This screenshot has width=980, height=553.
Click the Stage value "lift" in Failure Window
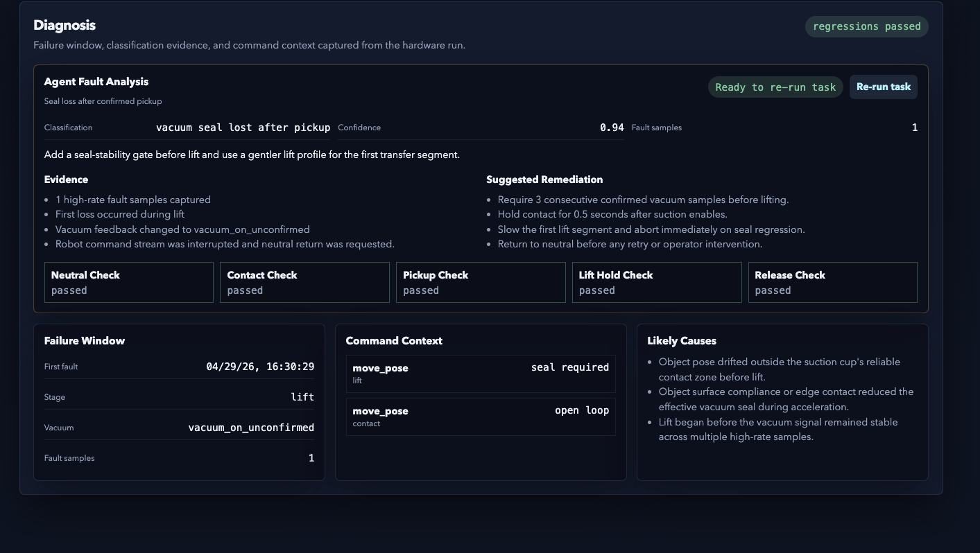pos(302,397)
